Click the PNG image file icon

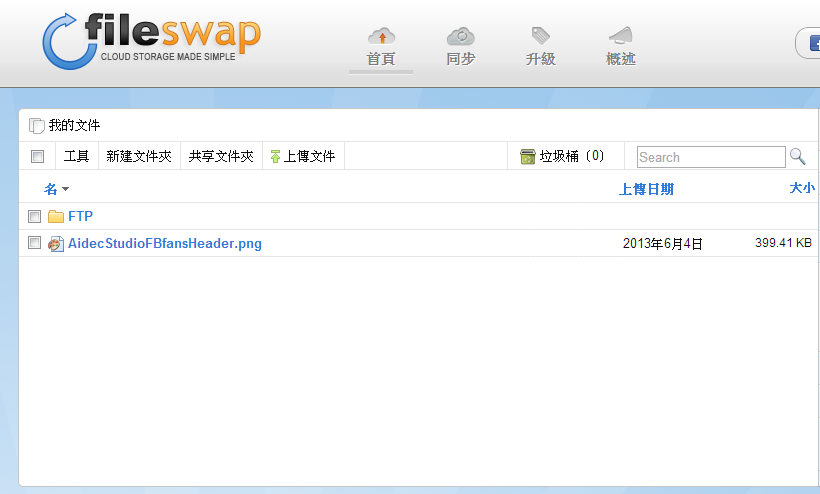pyautogui.click(x=56, y=244)
